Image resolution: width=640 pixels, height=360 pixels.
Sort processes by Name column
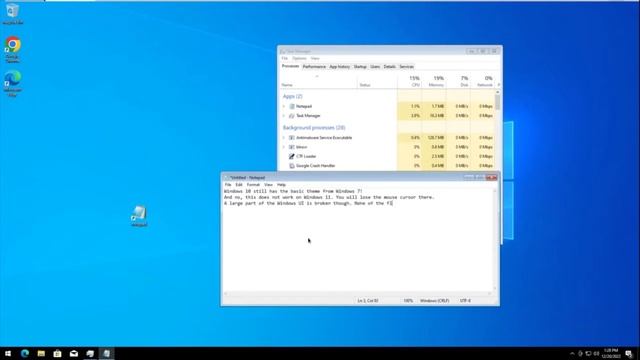[x=318, y=81]
